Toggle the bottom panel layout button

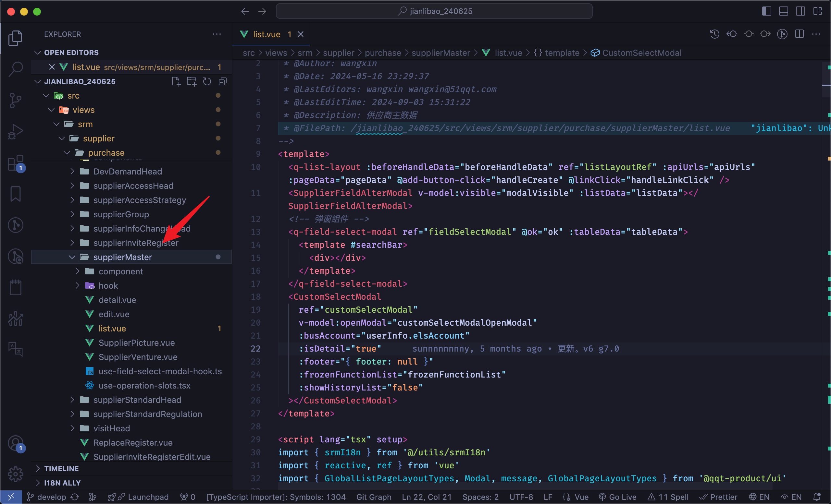point(784,11)
